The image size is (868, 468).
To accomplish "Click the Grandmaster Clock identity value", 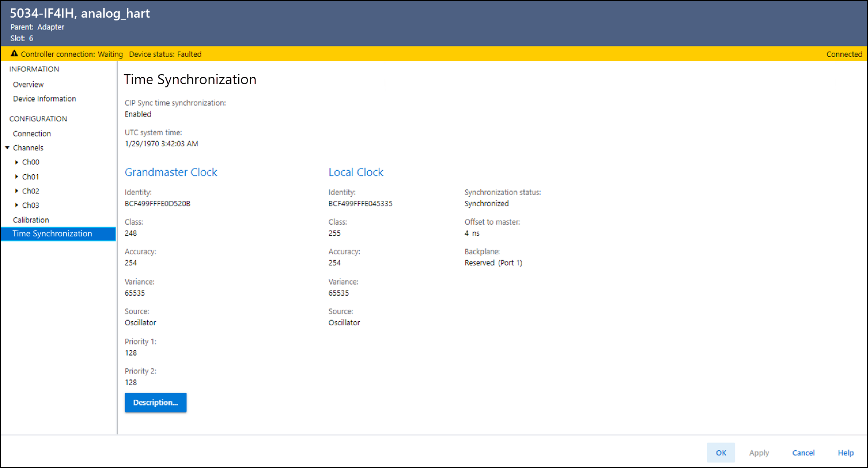I will pyautogui.click(x=157, y=204).
